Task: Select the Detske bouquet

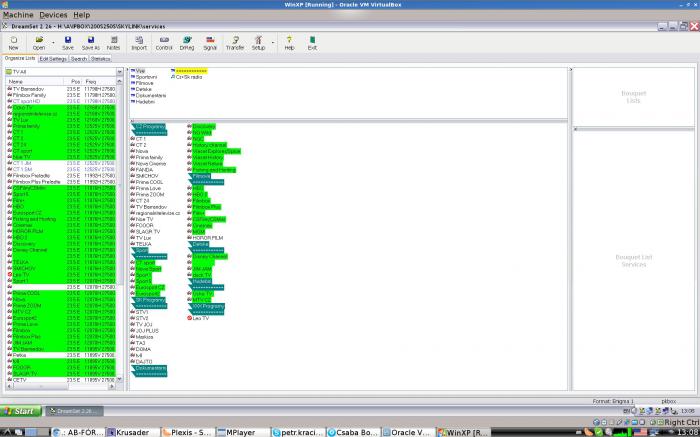Action: [143, 90]
